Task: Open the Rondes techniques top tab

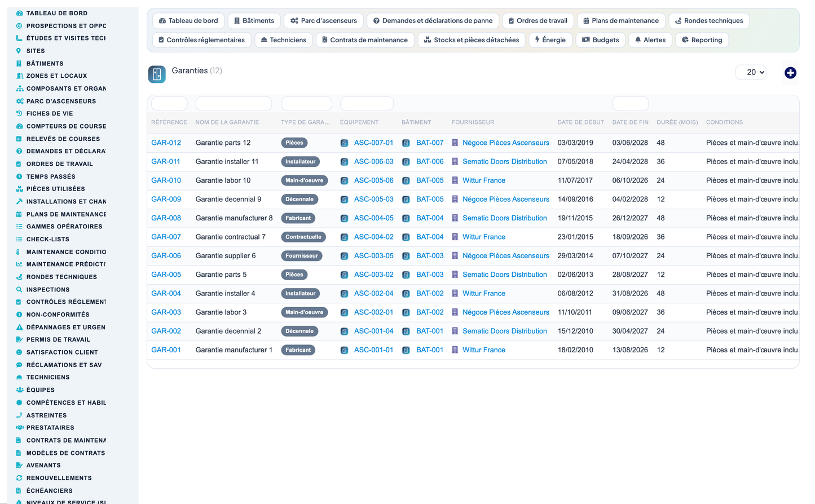Action: 709,21
